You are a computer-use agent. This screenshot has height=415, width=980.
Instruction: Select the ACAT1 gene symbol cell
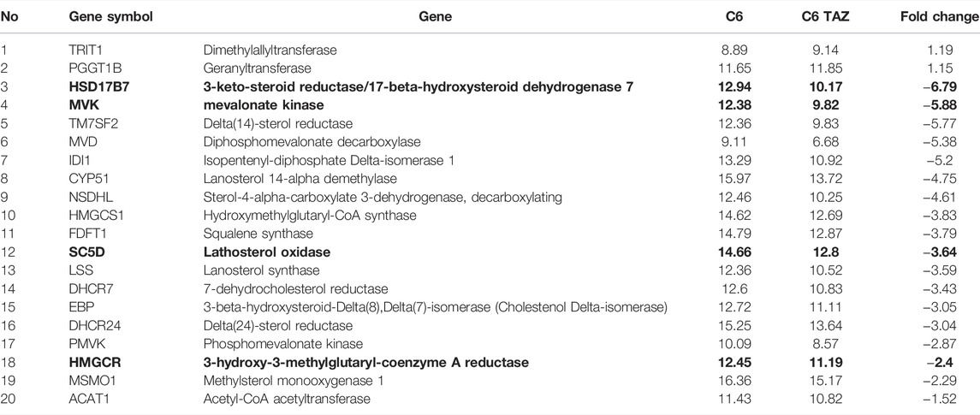click(x=86, y=399)
